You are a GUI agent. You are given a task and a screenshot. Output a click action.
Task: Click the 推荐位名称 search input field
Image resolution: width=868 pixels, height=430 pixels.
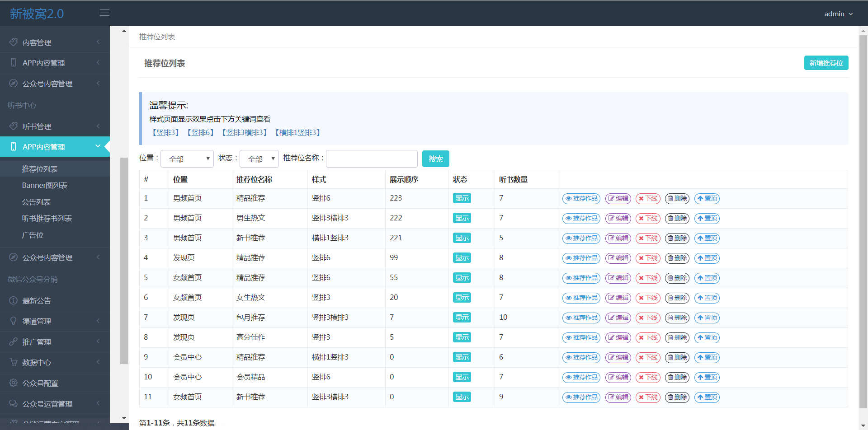(372, 159)
